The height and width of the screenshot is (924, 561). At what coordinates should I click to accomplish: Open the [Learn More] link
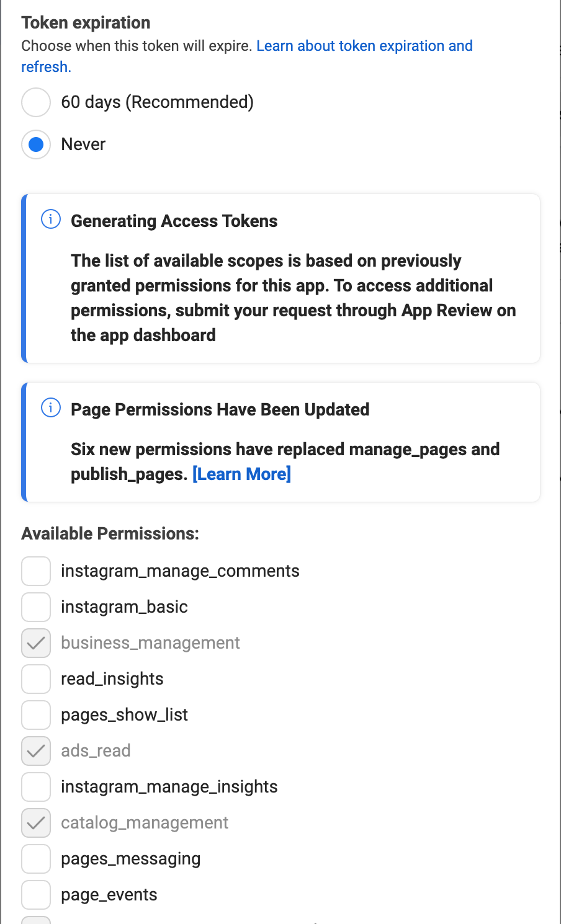coord(241,474)
